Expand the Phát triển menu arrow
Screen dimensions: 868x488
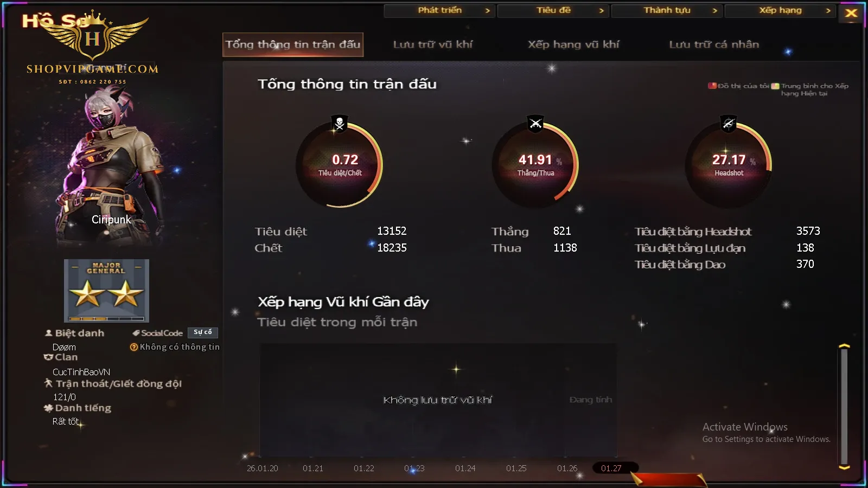(x=487, y=11)
